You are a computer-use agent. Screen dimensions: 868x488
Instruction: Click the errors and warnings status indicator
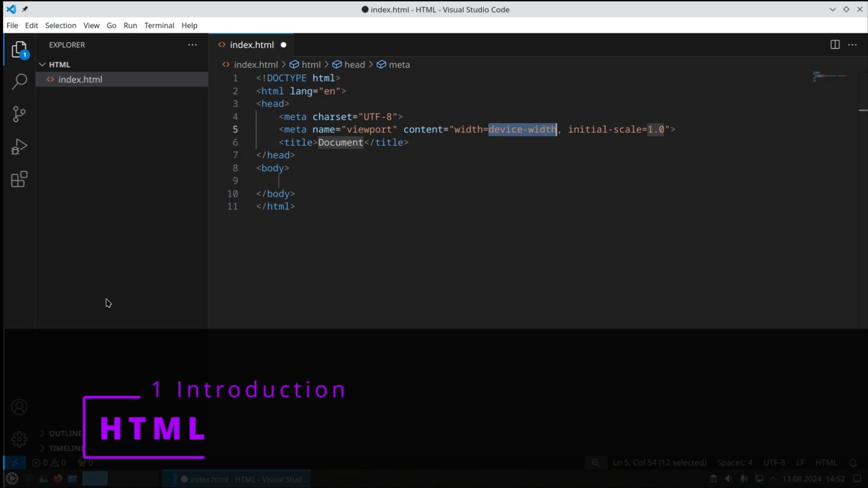pyautogui.click(x=49, y=463)
